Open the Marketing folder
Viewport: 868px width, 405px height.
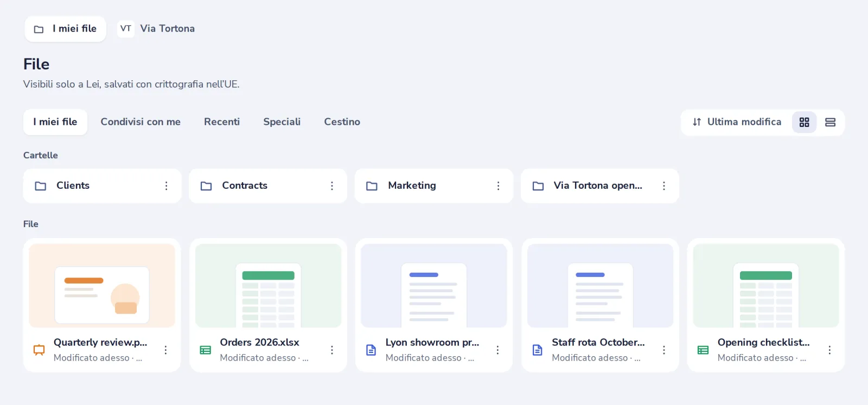tap(434, 186)
